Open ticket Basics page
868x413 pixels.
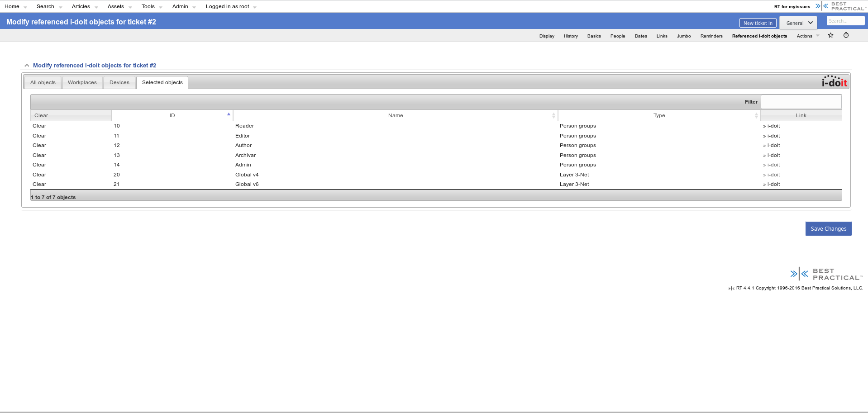pyautogui.click(x=594, y=36)
